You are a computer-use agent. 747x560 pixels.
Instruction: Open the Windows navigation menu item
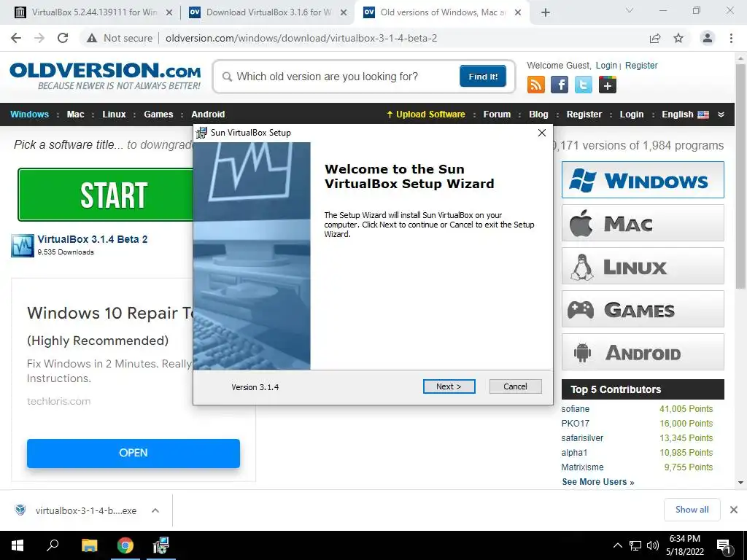tap(29, 114)
